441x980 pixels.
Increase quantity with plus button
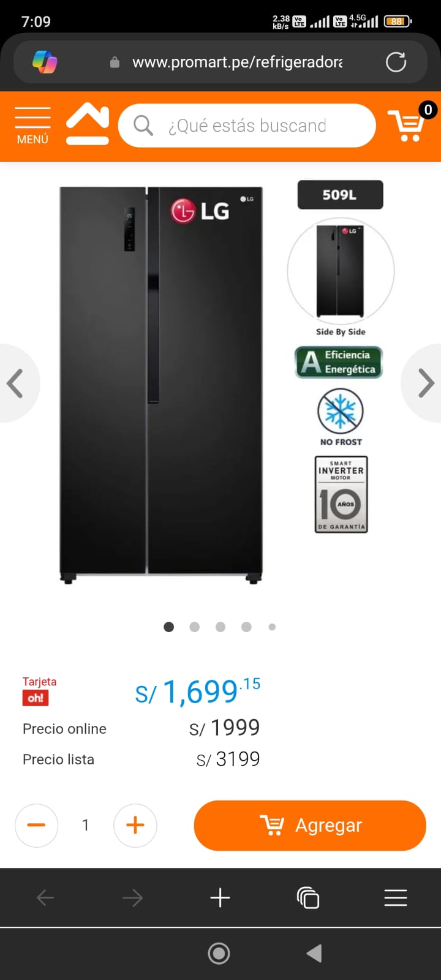tap(135, 825)
